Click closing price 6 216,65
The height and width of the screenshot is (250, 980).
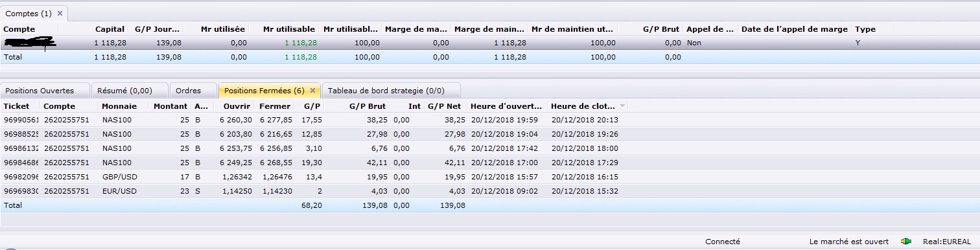(x=275, y=134)
